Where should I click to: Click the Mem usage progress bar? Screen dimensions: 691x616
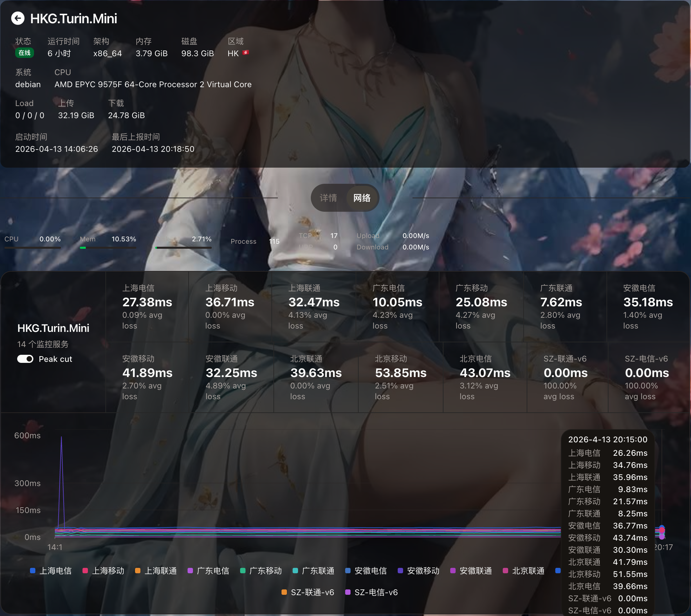[108, 248]
